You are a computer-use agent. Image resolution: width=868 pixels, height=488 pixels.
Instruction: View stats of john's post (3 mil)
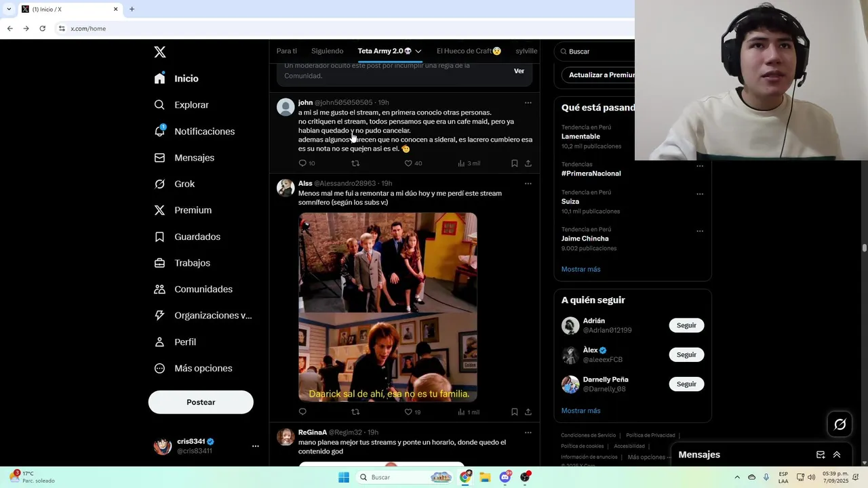pos(469,163)
